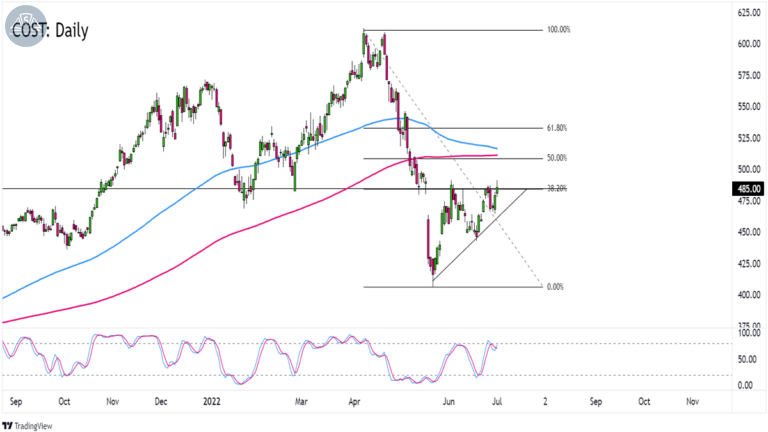768x432 pixels.
Task: Click the Nov marker at axis right end
Action: [x=692, y=402]
